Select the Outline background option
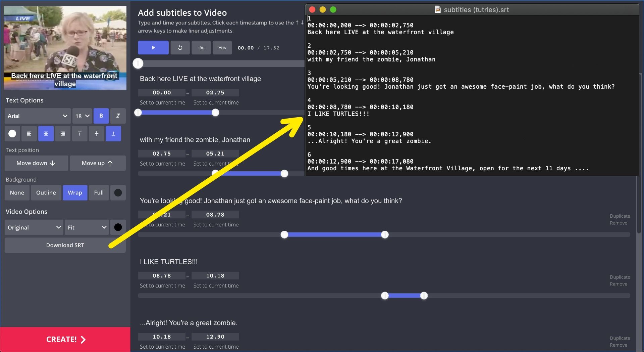Screen dimensions: 644x352 (x=46, y=193)
